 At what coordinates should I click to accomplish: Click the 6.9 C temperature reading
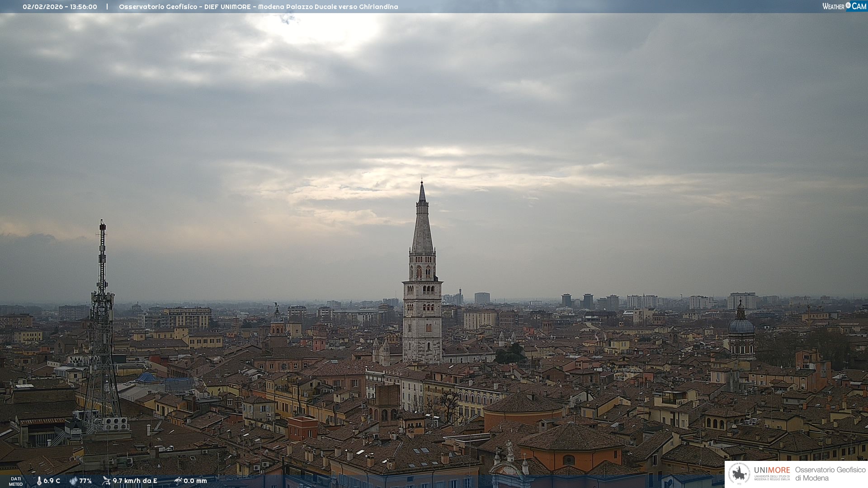[52, 481]
